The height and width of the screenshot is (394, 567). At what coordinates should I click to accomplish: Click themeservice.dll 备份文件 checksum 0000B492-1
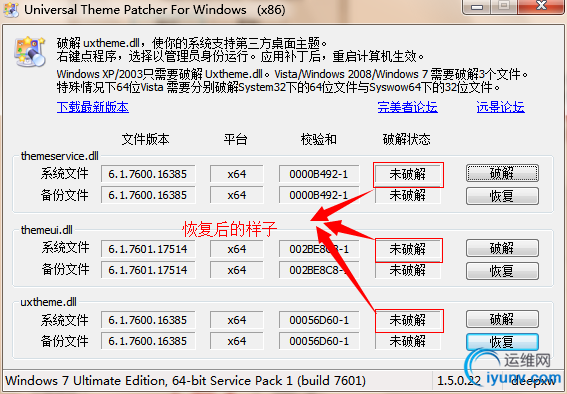pos(319,195)
